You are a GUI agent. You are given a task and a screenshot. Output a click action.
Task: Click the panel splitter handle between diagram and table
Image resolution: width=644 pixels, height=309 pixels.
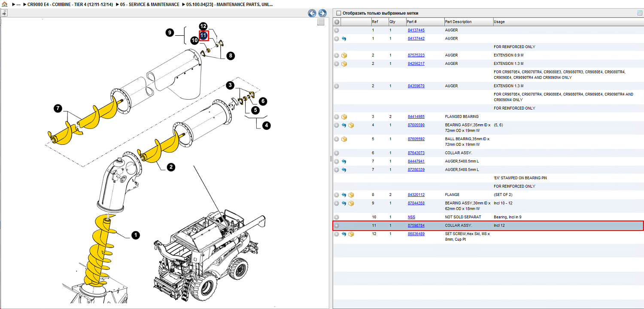(331, 159)
